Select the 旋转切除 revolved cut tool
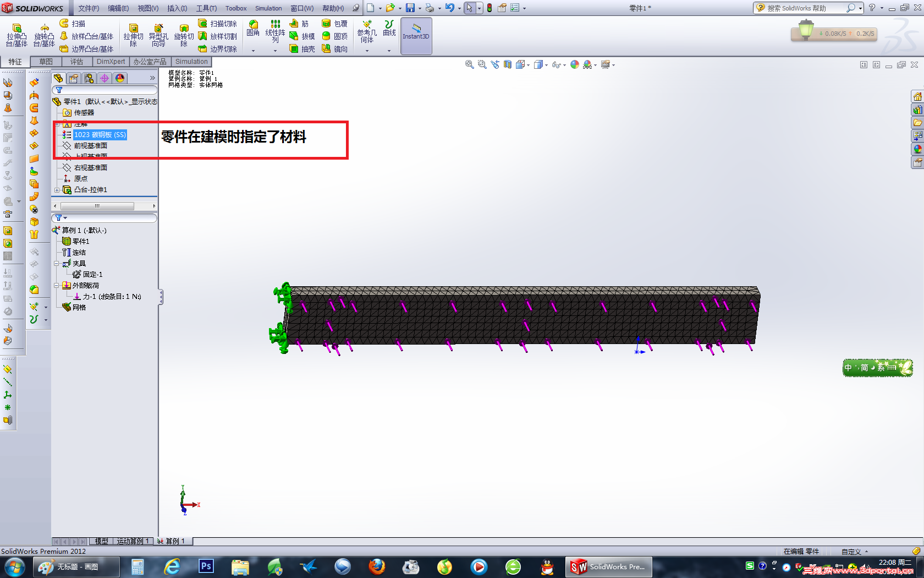The height and width of the screenshot is (578, 924). pyautogui.click(x=184, y=35)
